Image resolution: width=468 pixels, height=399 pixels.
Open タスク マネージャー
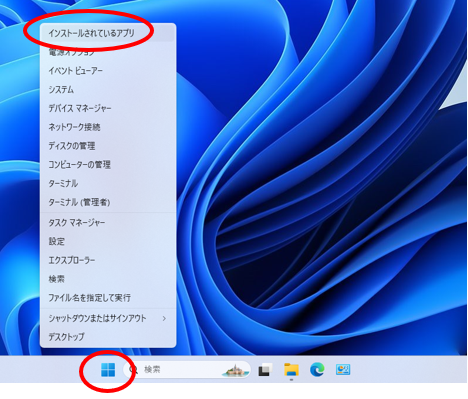[x=108, y=222]
